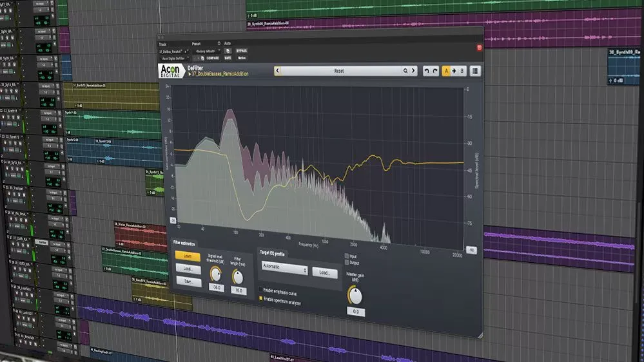Click the Acon Digital logo

[170, 71]
